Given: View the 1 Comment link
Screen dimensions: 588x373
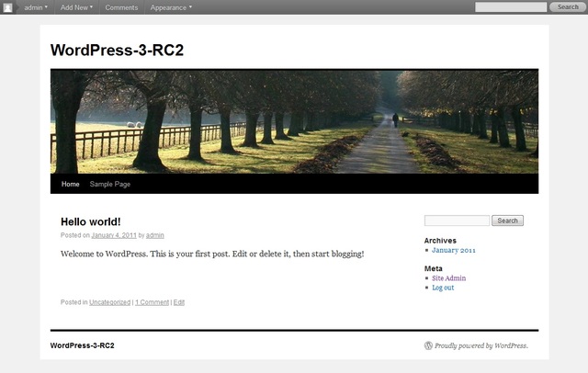Looking at the screenshot, I should (152, 302).
